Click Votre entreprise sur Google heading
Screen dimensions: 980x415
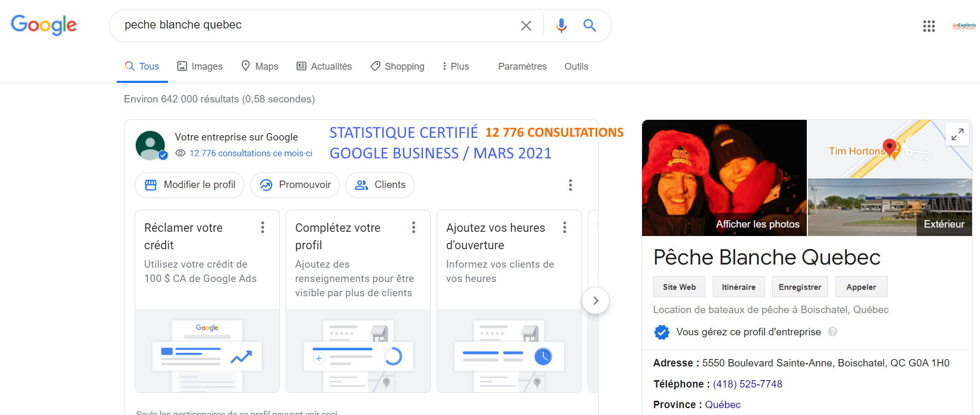click(237, 137)
